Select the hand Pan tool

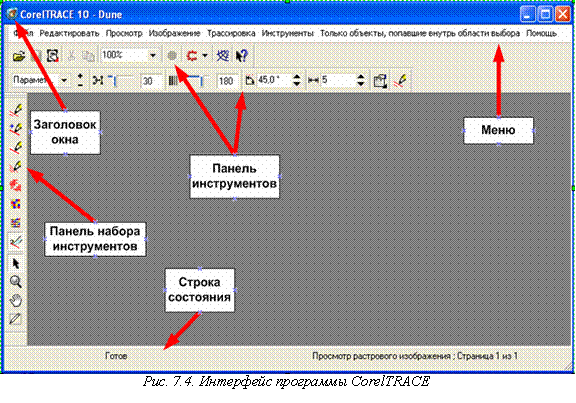[x=15, y=301]
